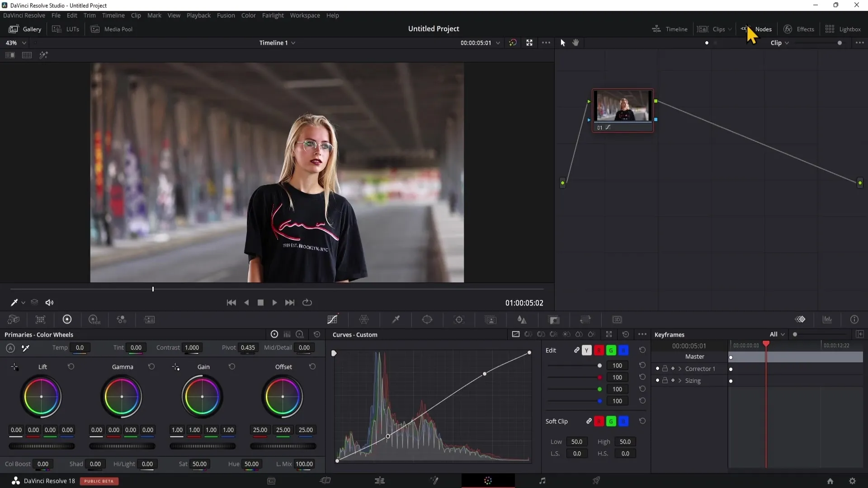Toggle curve Edit channel link
This screenshot has height=488, width=868.
[x=577, y=350]
